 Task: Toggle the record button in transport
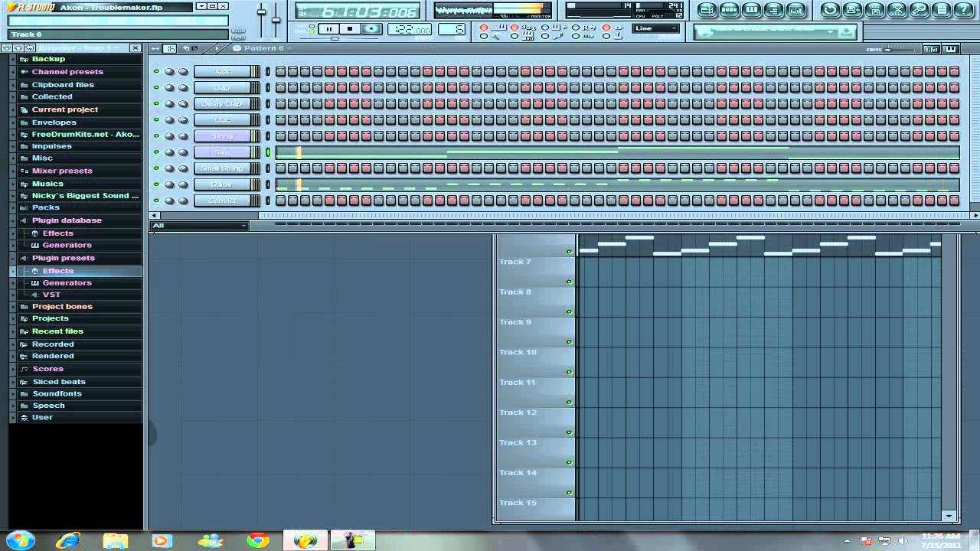[371, 29]
